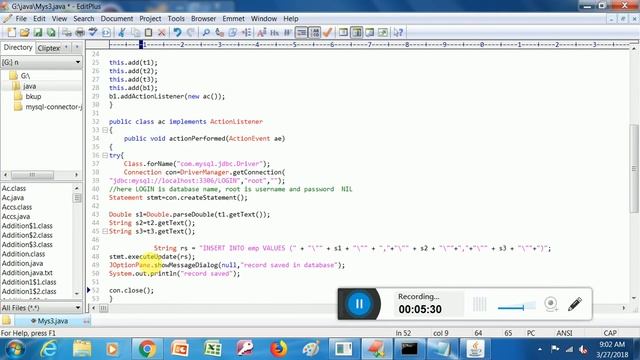Image resolution: width=640 pixels, height=360 pixels.
Task: Open Internet Explorer from the taskbar
Action: (49, 349)
